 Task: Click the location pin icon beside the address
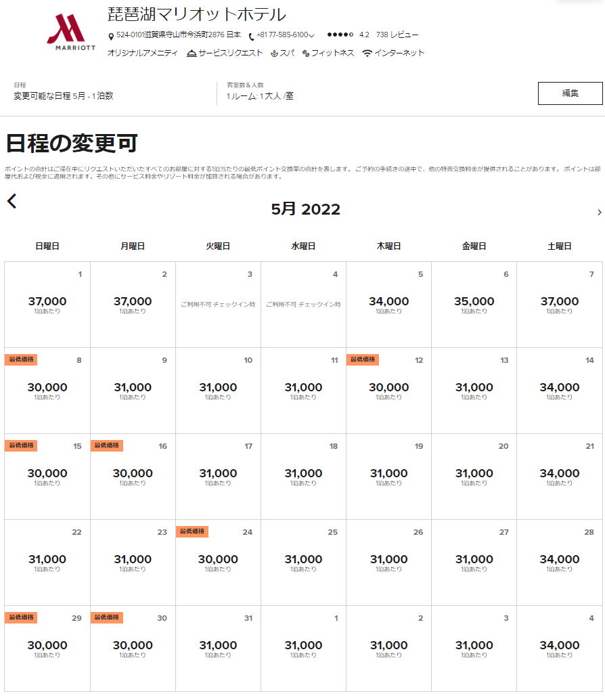tap(111, 36)
